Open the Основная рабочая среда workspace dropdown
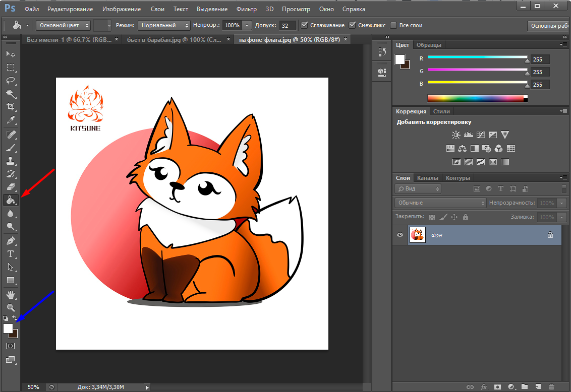This screenshot has width=571, height=392. 549,26
